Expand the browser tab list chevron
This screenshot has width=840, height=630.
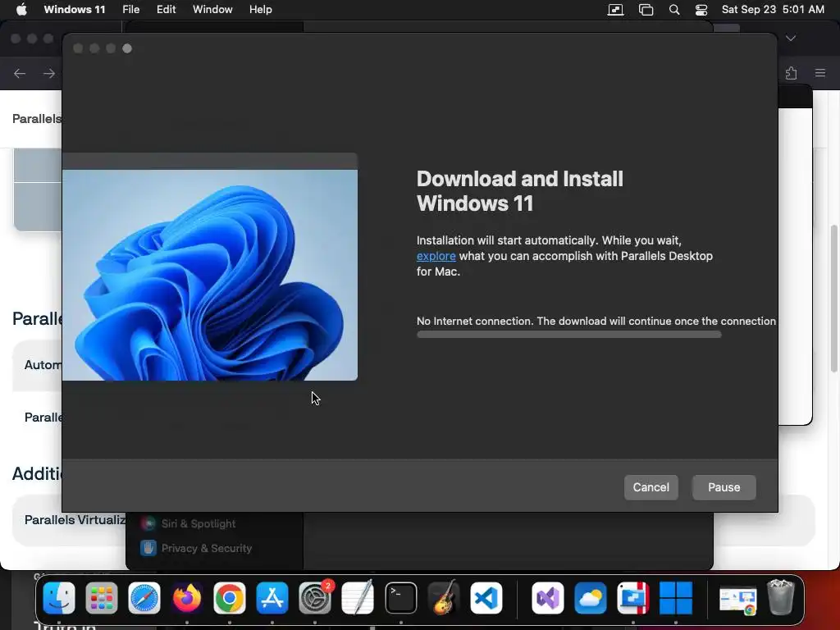(791, 38)
